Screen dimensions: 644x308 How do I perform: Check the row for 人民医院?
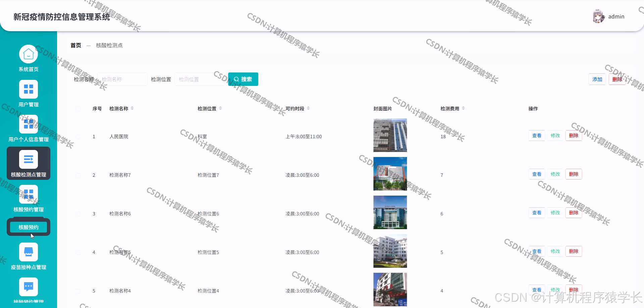(78, 137)
